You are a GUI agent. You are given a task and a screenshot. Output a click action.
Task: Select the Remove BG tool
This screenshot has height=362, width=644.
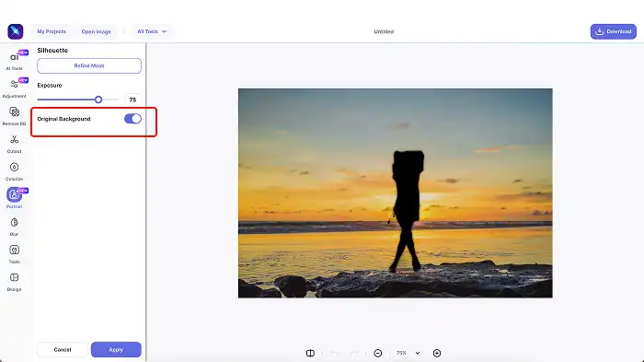(x=15, y=116)
